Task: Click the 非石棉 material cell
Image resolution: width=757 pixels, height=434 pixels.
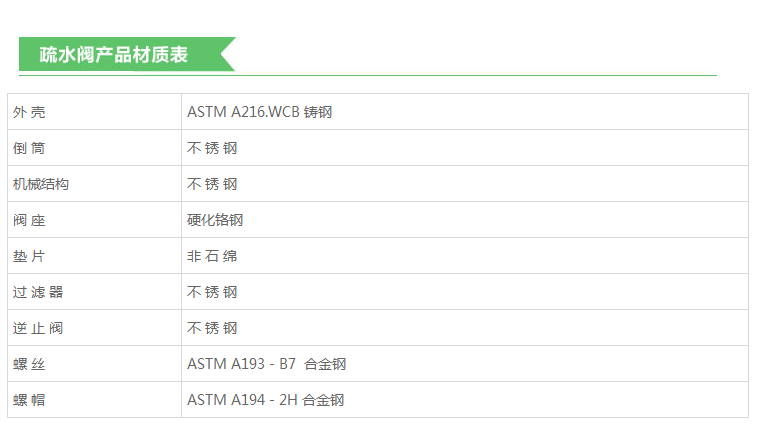Action: tap(212, 256)
